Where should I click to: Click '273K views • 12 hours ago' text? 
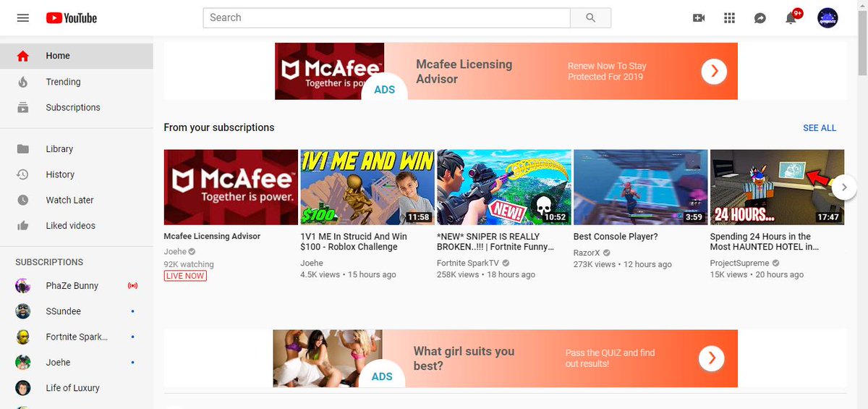[x=623, y=264]
